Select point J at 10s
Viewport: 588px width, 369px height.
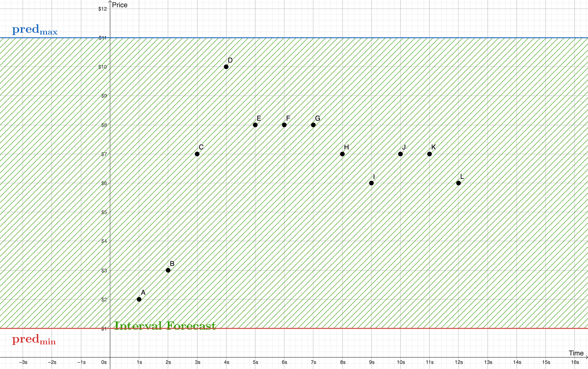(x=400, y=154)
